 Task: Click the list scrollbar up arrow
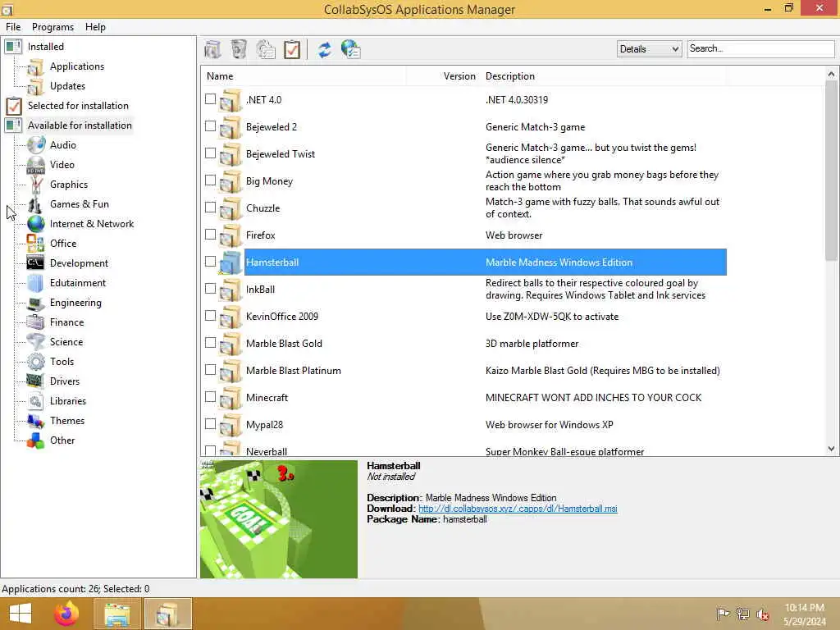tap(831, 75)
